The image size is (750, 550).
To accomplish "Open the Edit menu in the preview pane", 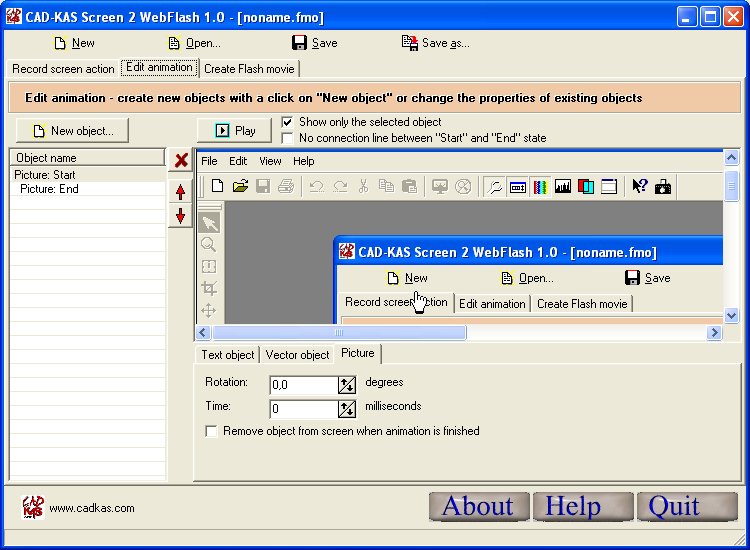I will point(238,161).
